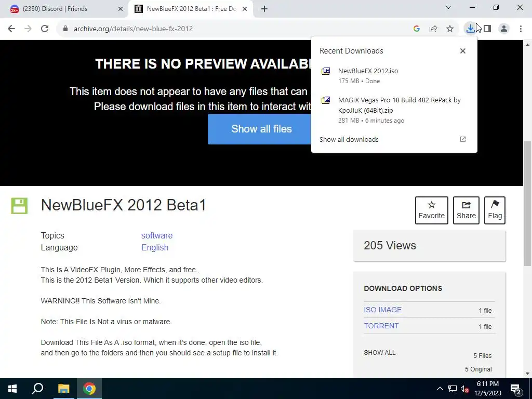
Task: Click the 5 Original count text
Action: click(478, 369)
